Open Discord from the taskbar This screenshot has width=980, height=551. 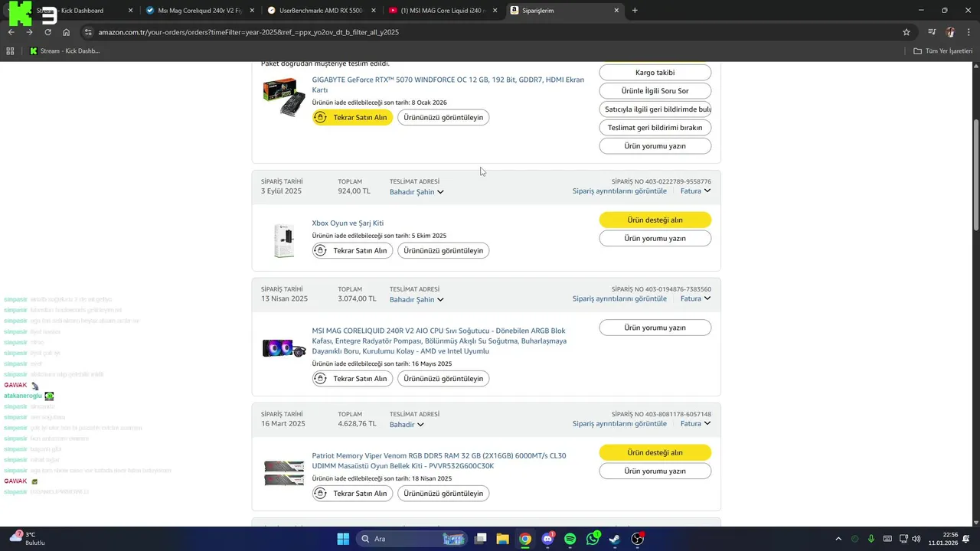548,539
